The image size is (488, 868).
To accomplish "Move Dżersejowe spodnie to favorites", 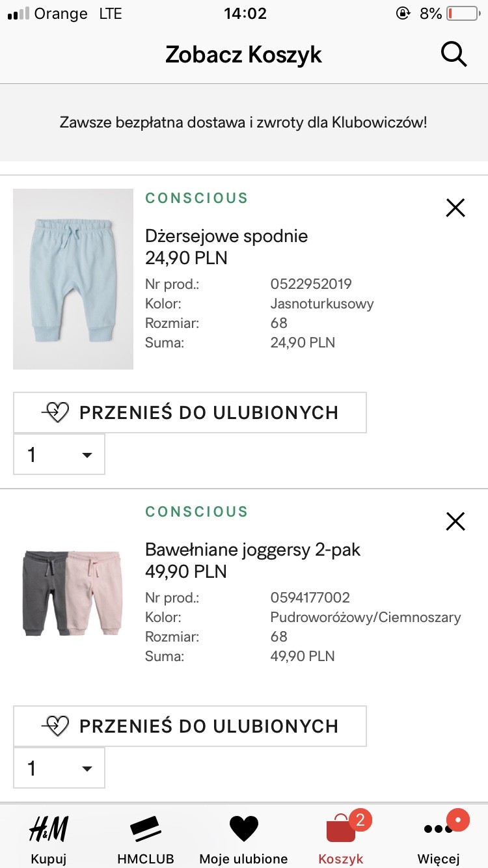I will pyautogui.click(x=190, y=413).
